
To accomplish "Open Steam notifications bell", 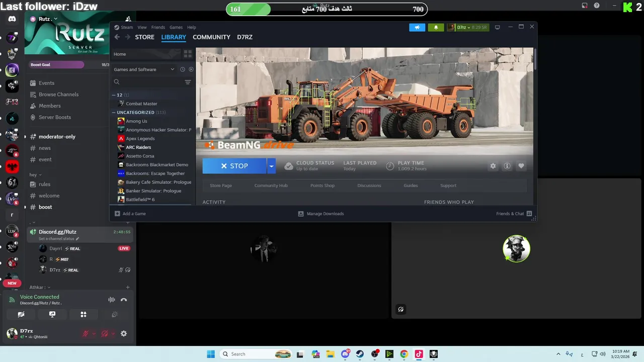I will (436, 27).
